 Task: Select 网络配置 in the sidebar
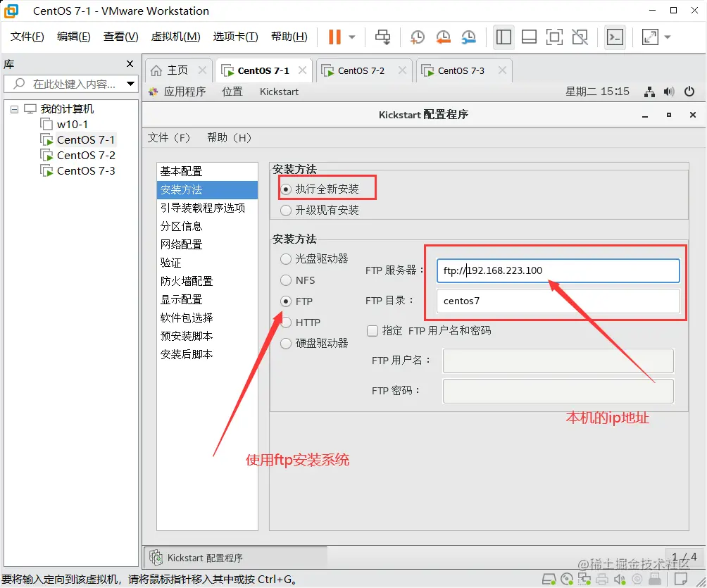tap(208, 244)
